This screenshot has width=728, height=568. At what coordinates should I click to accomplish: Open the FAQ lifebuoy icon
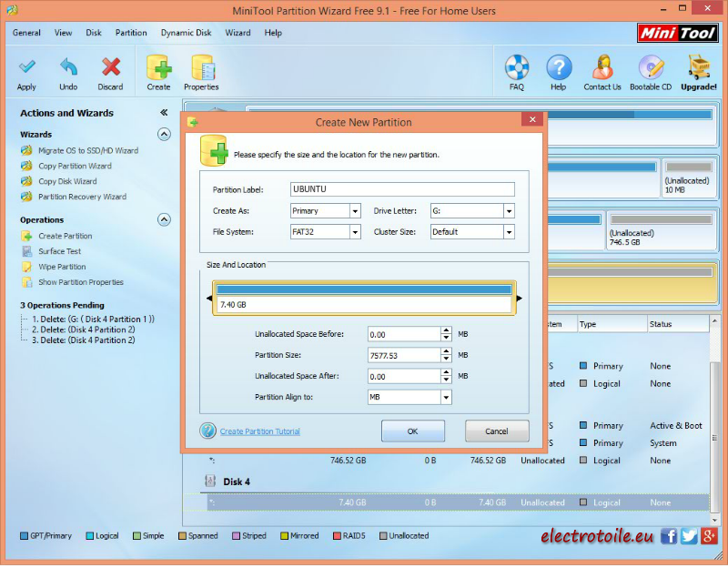(517, 67)
